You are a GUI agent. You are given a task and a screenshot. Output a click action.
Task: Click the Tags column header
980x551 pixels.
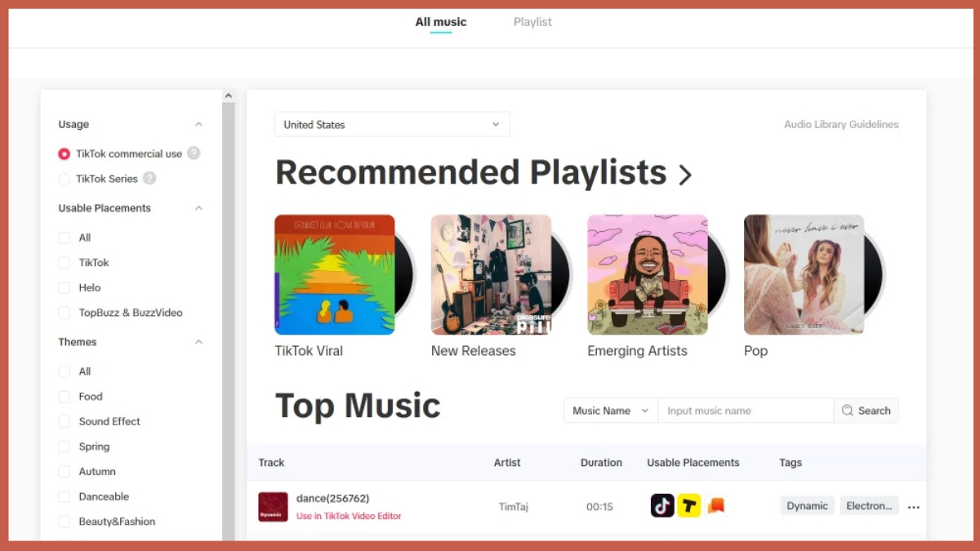(x=791, y=463)
